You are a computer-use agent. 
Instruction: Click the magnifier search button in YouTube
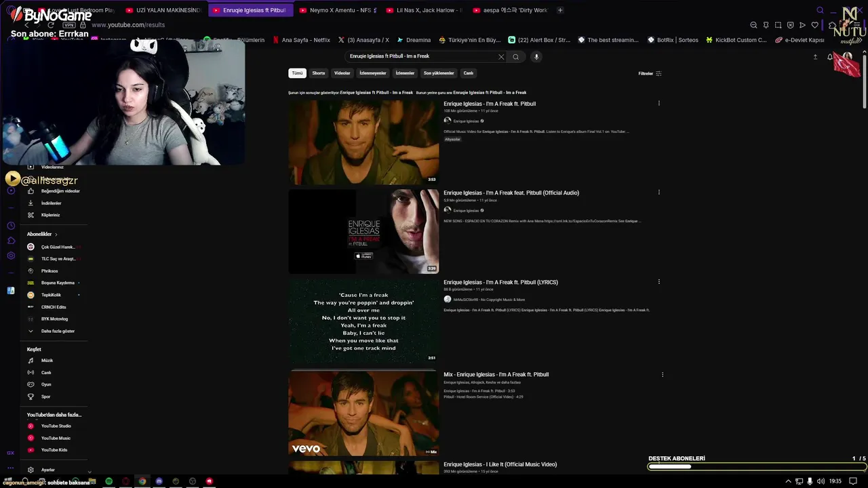(x=515, y=57)
